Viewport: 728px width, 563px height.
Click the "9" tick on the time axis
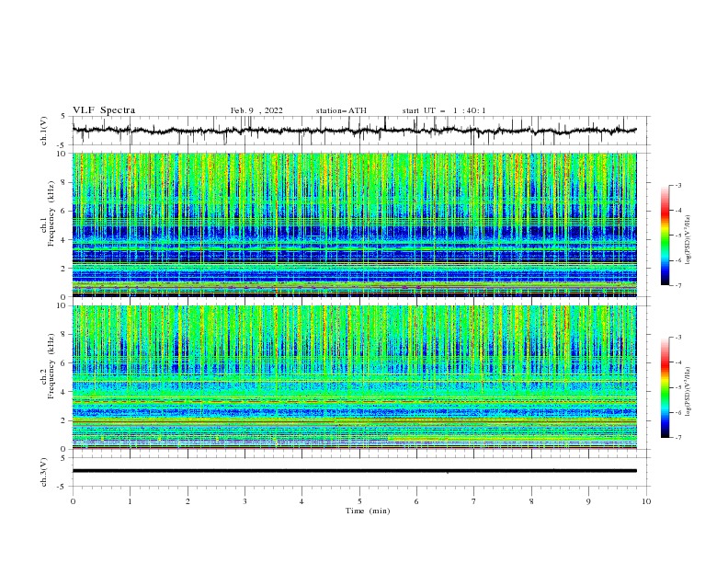tap(588, 501)
